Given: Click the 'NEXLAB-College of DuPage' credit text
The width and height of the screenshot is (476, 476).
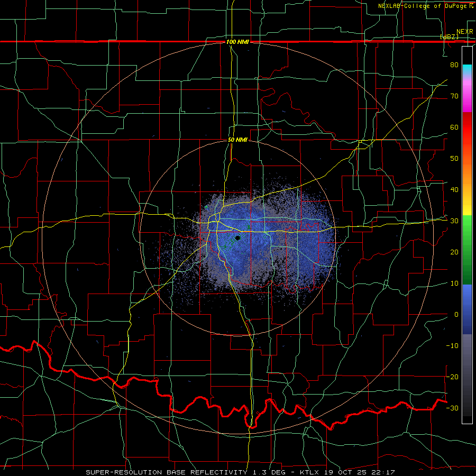Looking at the screenshot, I should click(423, 6).
